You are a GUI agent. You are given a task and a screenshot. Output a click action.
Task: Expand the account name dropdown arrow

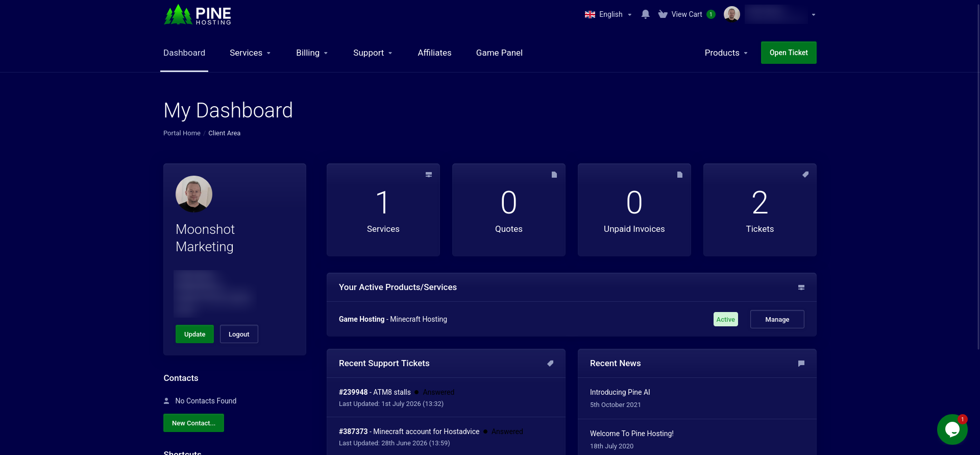pyautogui.click(x=814, y=15)
